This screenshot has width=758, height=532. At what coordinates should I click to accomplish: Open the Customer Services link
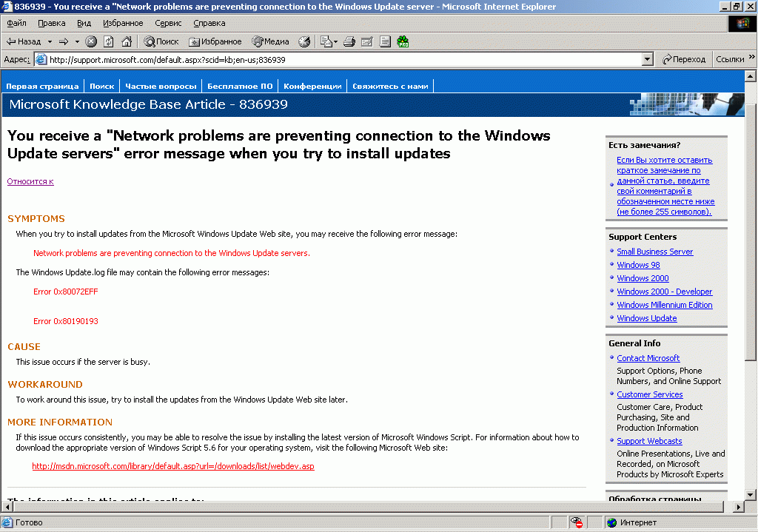point(649,394)
